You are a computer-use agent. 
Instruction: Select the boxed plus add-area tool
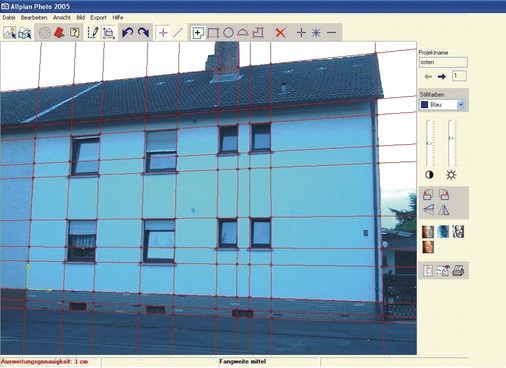click(x=198, y=33)
